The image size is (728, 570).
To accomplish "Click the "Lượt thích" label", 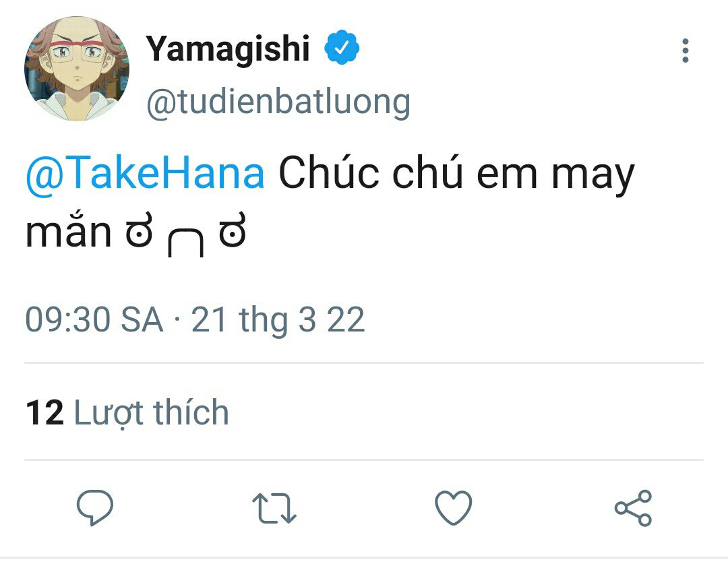I will coord(151,412).
